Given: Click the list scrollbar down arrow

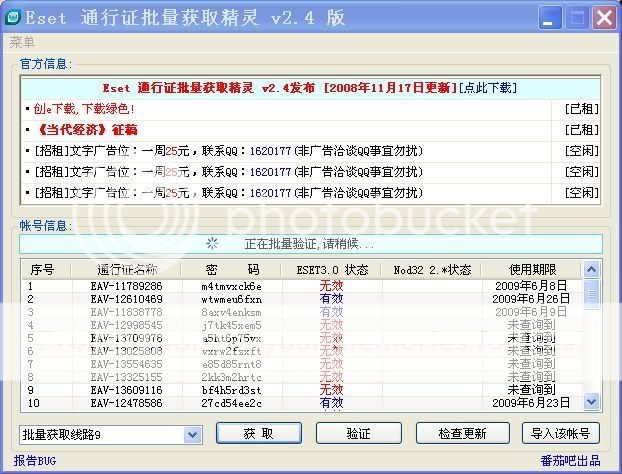Looking at the screenshot, I should [x=591, y=401].
